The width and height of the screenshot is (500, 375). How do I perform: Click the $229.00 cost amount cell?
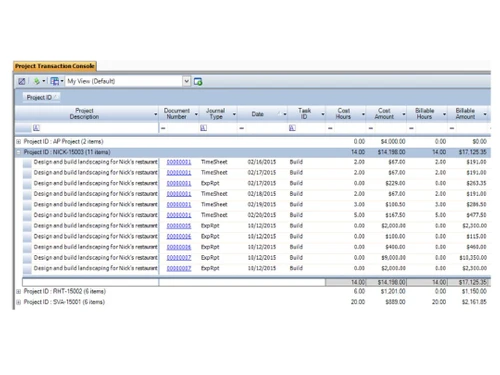395,183
